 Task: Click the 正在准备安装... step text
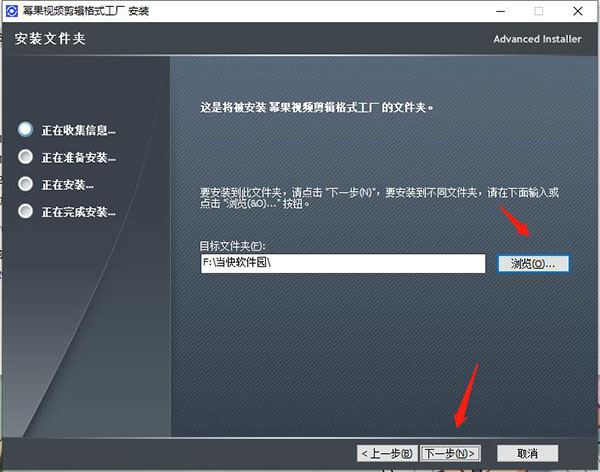tap(78, 157)
